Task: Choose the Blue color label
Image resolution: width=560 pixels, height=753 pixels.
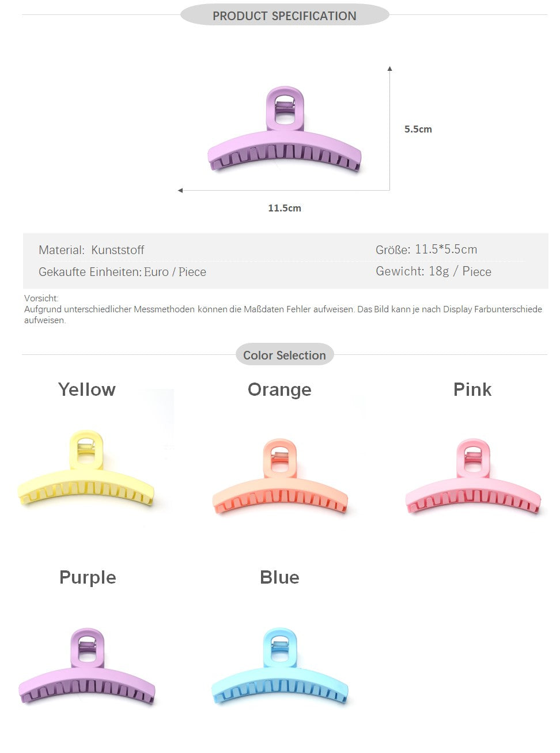Action: click(x=279, y=577)
